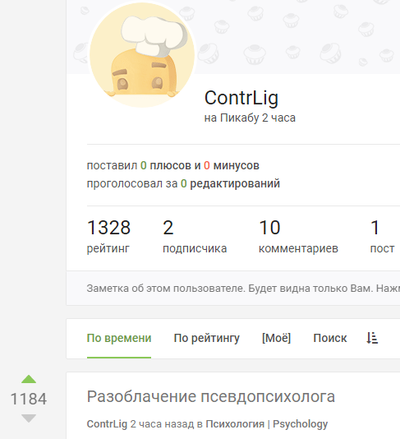View the 1328 рейтинг stat
Viewport: 400px width, 439px height.
pos(109,237)
